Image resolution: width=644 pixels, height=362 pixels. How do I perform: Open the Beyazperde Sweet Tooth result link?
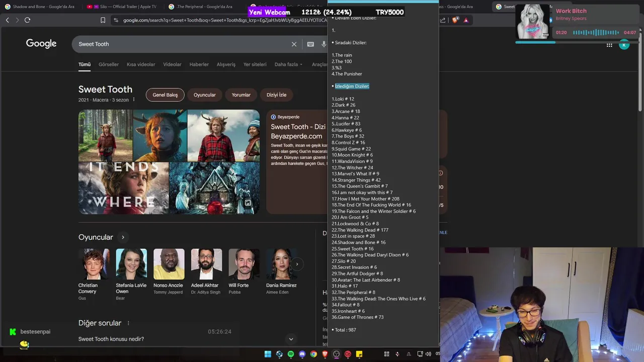click(x=298, y=131)
